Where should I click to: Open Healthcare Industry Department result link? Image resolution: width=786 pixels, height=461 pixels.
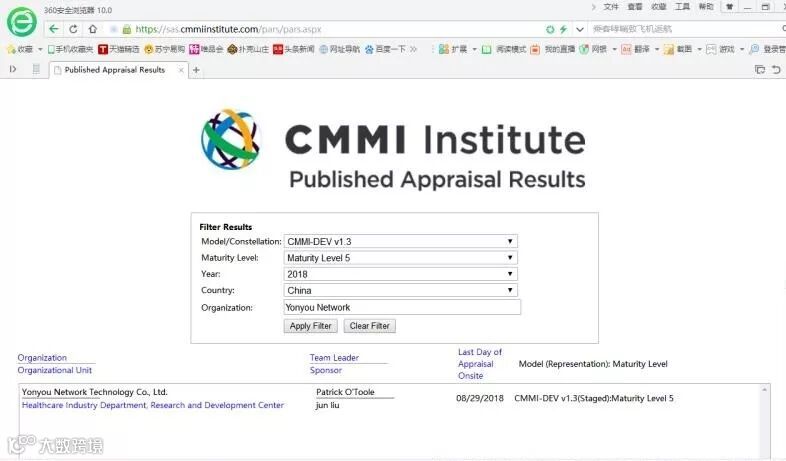[x=153, y=405]
